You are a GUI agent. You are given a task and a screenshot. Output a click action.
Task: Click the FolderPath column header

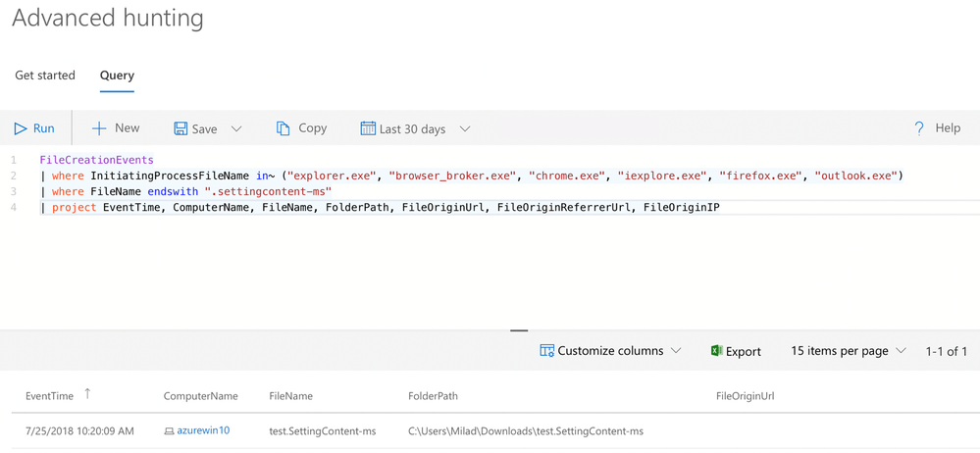(434, 396)
